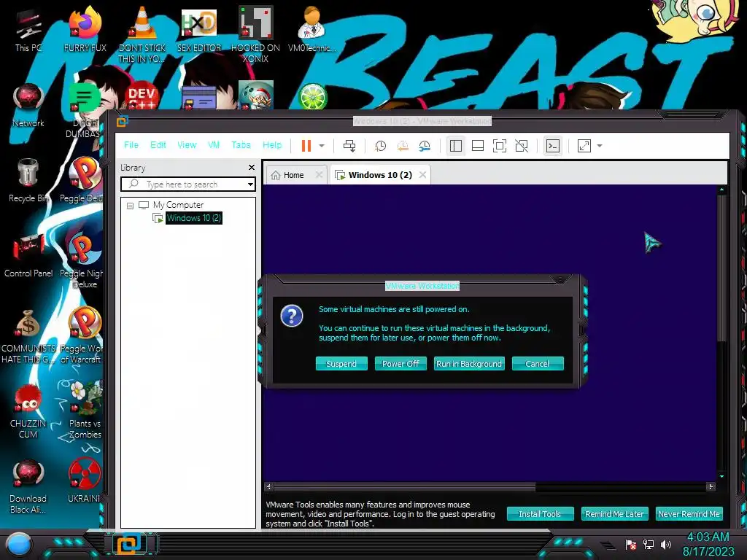Open the HOOKED ON XONIX desktop icon

[x=255, y=34]
